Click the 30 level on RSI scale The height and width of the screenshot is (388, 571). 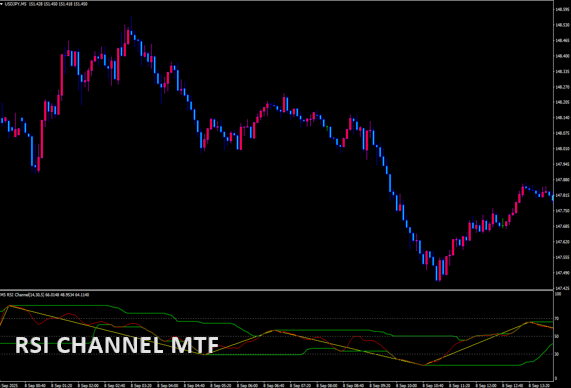pyautogui.click(x=557, y=354)
